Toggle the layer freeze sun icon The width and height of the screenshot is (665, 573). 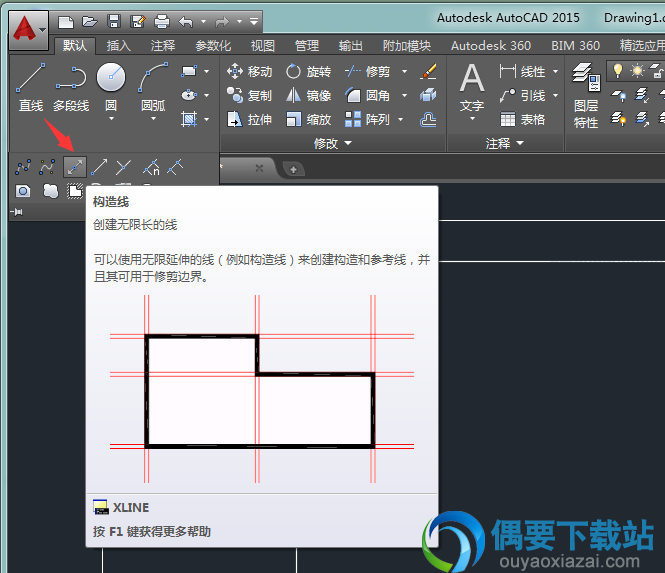pos(637,70)
